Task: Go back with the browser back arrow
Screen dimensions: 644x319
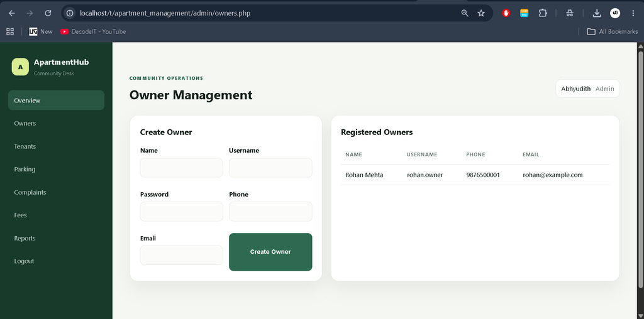Action: tap(11, 13)
